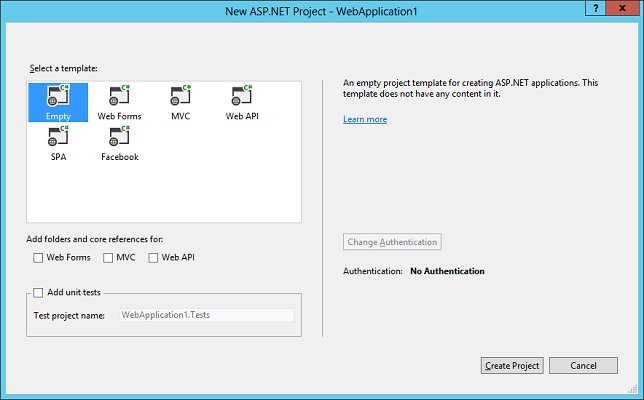Click the dialog resize grip corner
This screenshot has width=644, height=400.
click(633, 389)
